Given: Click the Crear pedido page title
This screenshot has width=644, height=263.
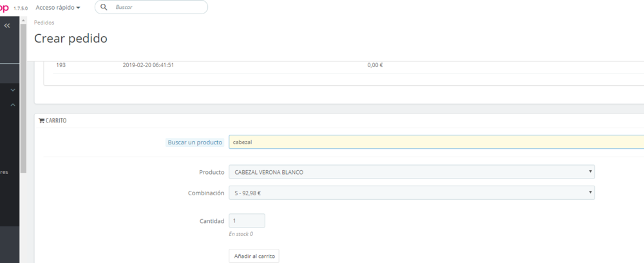Looking at the screenshot, I should pyautogui.click(x=71, y=38).
